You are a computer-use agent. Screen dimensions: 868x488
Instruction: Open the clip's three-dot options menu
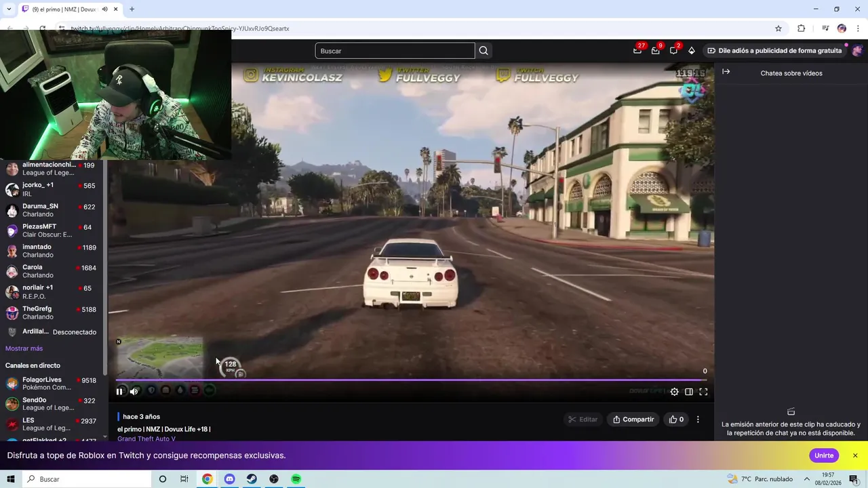(698, 420)
